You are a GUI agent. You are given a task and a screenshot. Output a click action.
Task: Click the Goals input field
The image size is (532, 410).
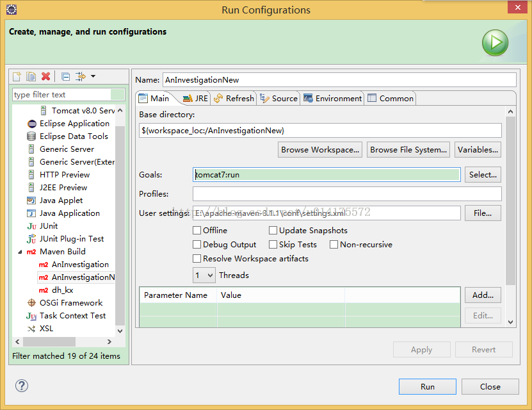[326, 175]
